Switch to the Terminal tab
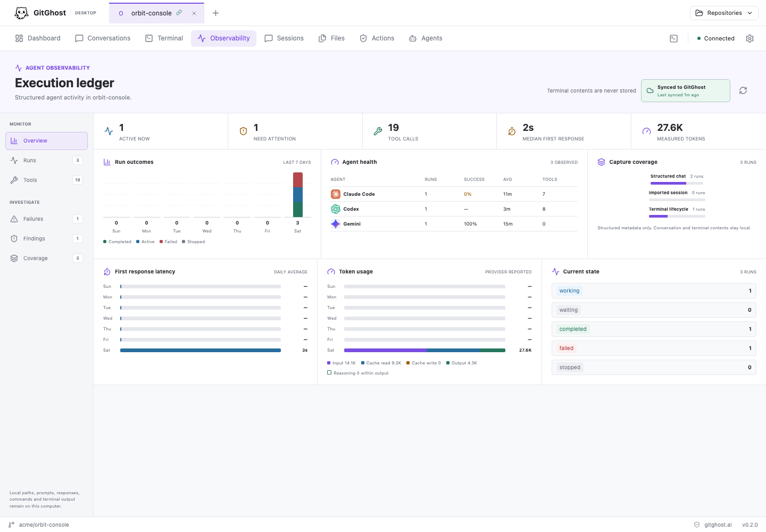Viewport: 766px width, 532px height. [164, 38]
